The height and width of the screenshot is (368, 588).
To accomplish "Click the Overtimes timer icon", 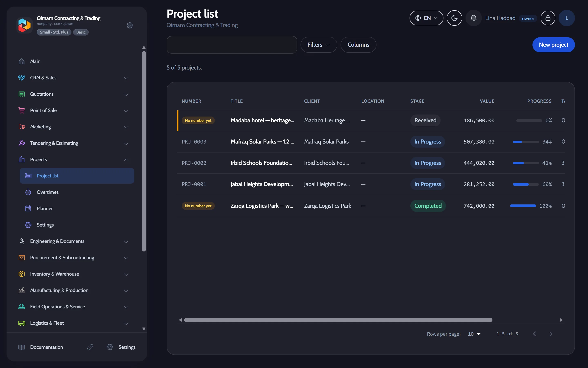I will click(28, 192).
